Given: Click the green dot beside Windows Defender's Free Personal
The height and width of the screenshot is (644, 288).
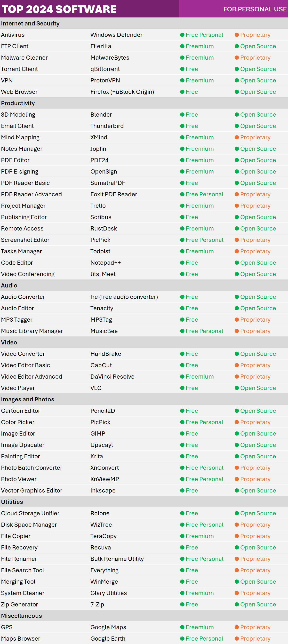Looking at the screenshot, I should 182,35.
